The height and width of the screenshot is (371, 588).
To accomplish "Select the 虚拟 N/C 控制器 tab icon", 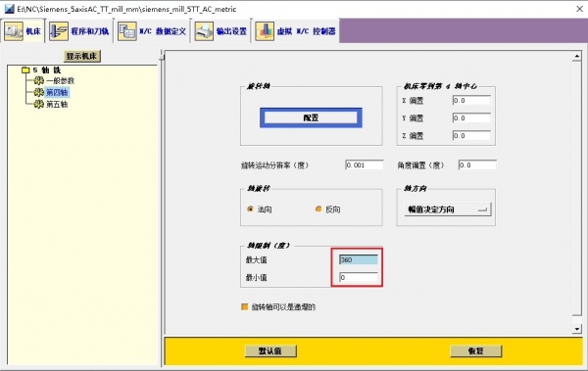I will pyautogui.click(x=265, y=31).
